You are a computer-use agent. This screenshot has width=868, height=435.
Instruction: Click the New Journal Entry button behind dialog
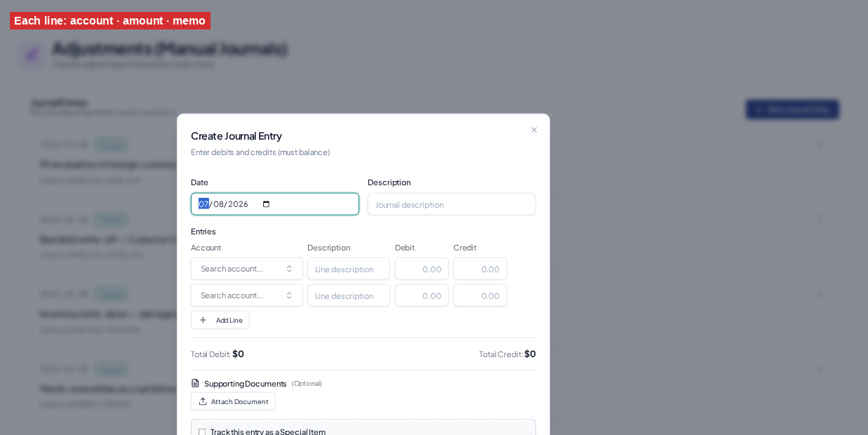tap(792, 109)
